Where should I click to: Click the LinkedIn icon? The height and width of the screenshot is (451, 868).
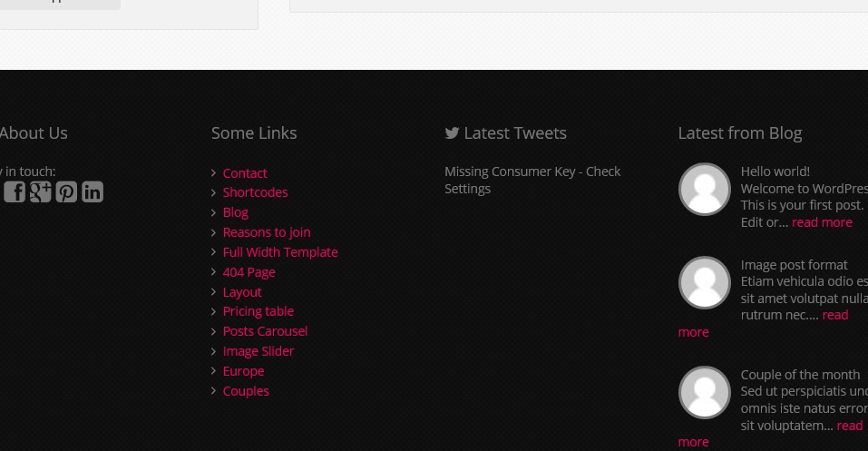pos(93,191)
